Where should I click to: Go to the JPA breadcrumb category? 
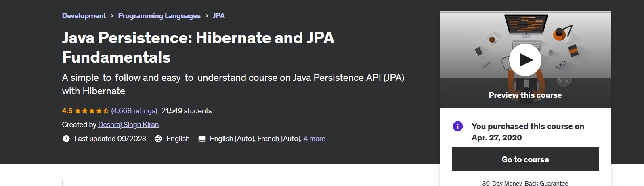[x=219, y=16]
